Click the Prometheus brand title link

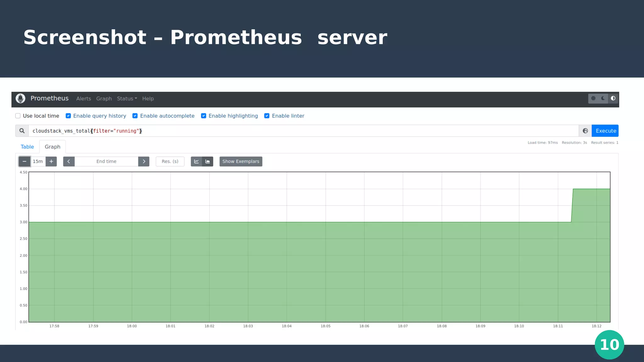49,98
